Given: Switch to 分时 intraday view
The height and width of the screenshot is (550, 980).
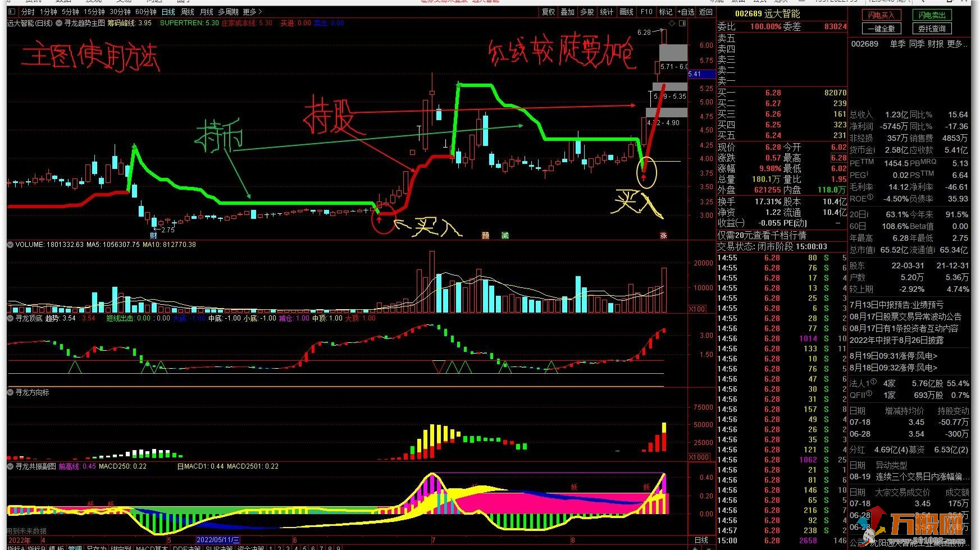Looking at the screenshot, I should point(28,12).
